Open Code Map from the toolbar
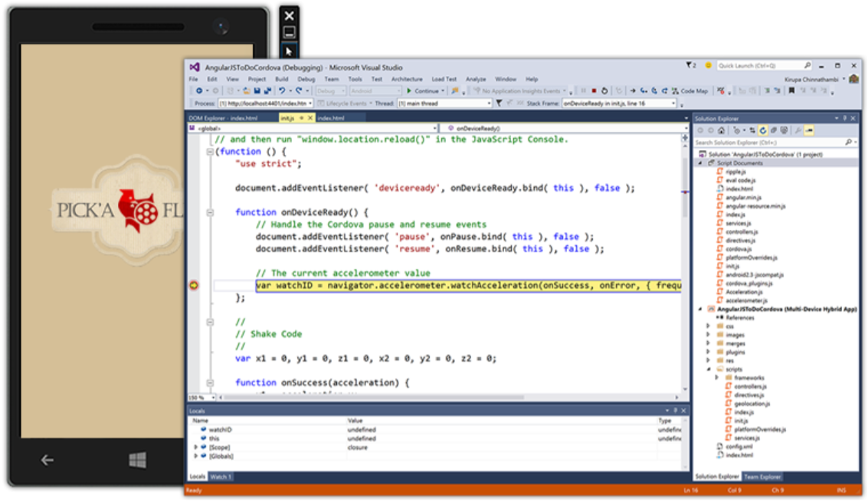Viewport: 868px width, 501px height. coord(689,90)
